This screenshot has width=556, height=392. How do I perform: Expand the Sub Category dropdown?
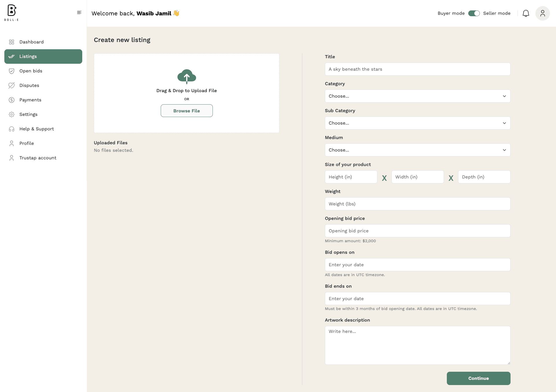417,123
